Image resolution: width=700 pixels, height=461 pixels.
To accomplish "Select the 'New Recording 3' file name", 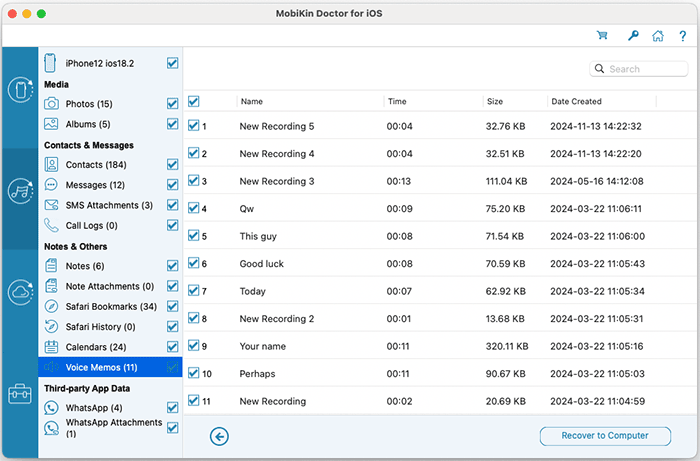I will [277, 181].
